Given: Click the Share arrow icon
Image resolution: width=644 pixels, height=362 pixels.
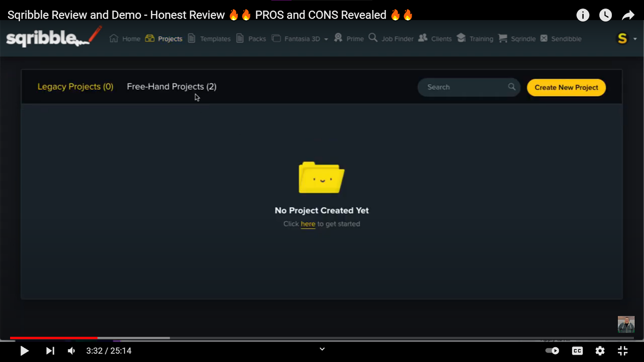Looking at the screenshot, I should click(x=628, y=15).
